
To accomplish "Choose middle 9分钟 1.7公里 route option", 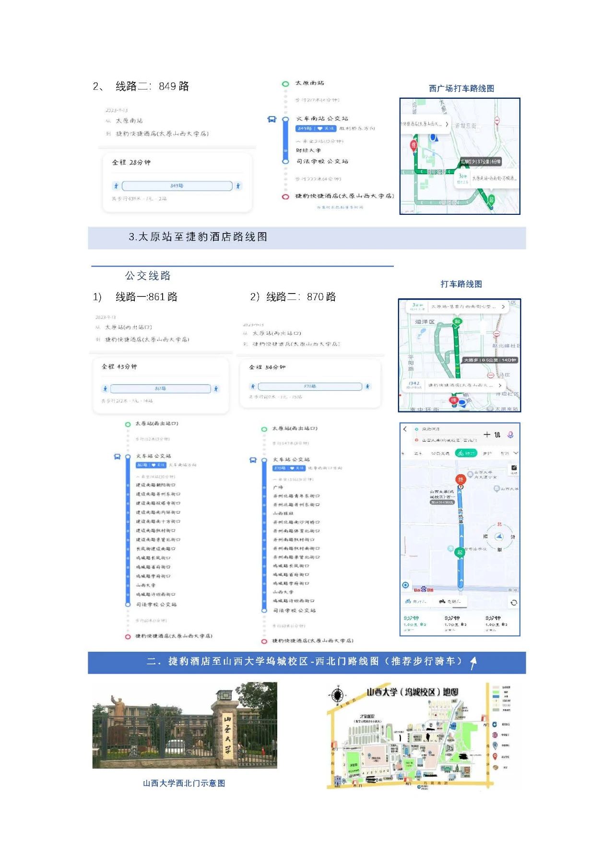I will [x=455, y=623].
